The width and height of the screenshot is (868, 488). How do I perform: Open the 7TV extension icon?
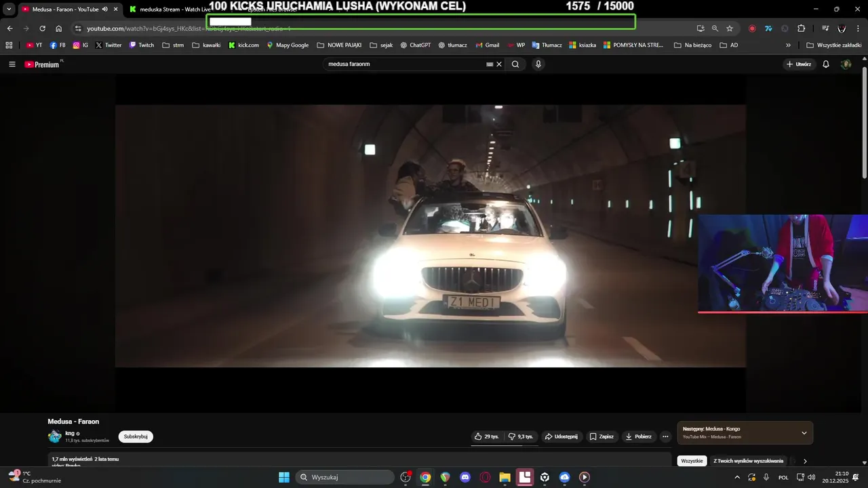768,28
